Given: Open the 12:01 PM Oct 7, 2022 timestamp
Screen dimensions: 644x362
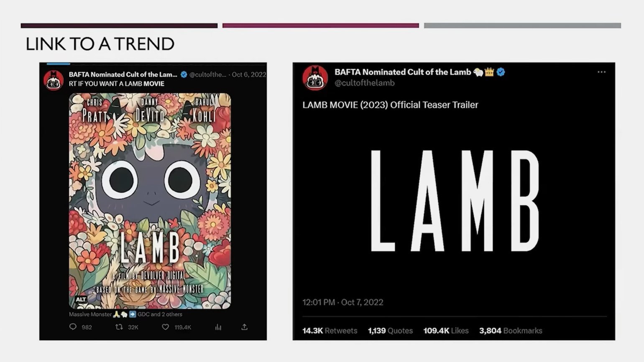Looking at the screenshot, I should 342,302.
